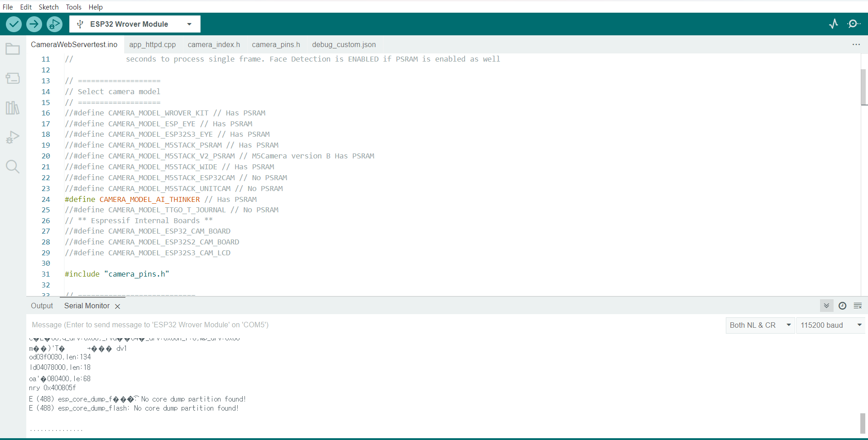Open the Library Manager books icon
Viewport: 868px width, 440px height.
coord(13,108)
